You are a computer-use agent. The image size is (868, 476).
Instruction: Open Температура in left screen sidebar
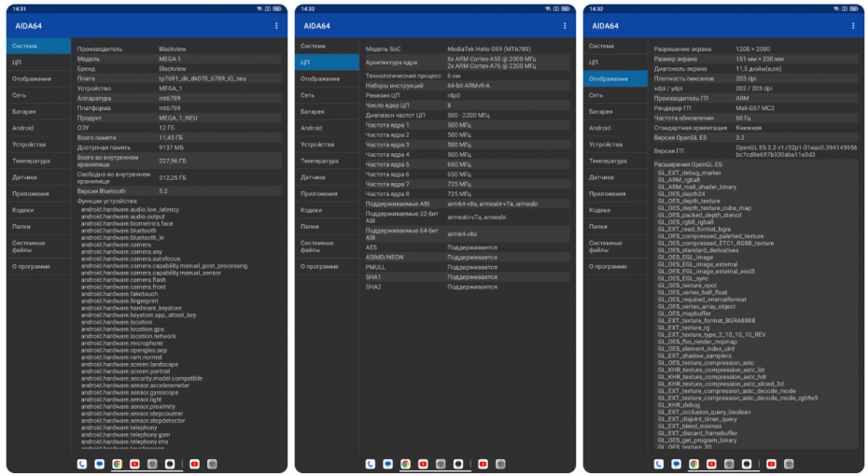[39, 161]
